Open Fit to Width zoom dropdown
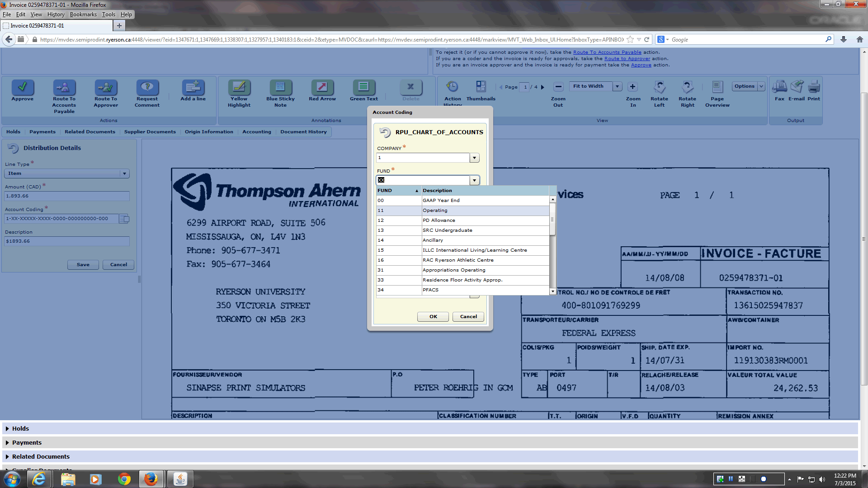Viewport: 868px width, 488px height. point(617,86)
